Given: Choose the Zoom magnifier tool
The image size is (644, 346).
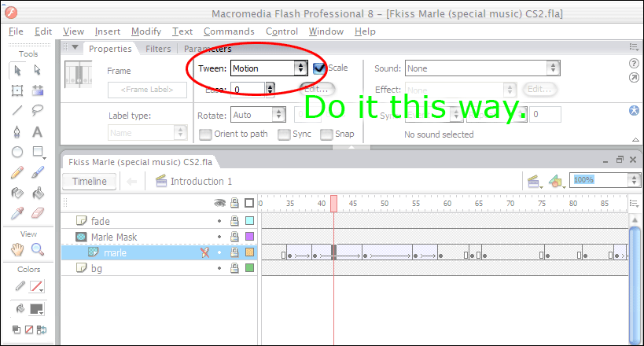Looking at the screenshot, I should coord(37,249).
